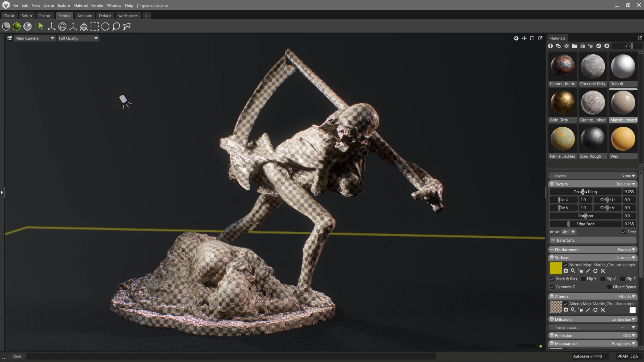
Task: Enable the Object Space checkbox
Action: click(609, 287)
